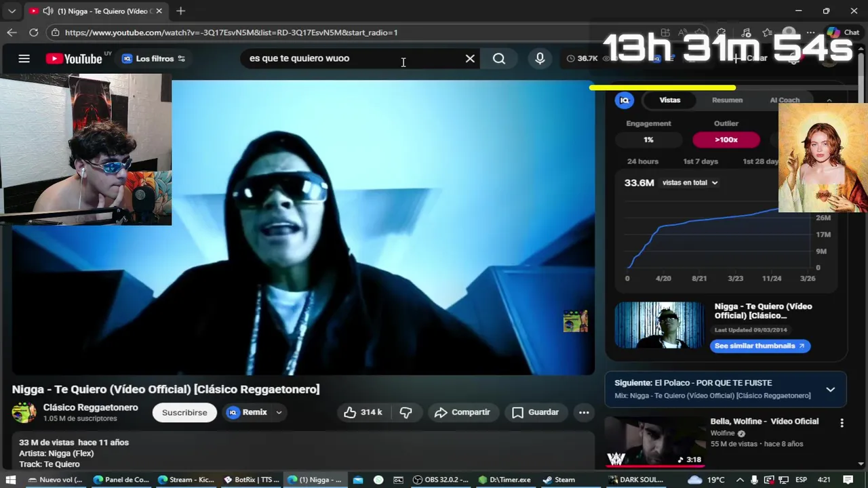
Task: Open Edge settings and more menu
Action: [810, 33]
